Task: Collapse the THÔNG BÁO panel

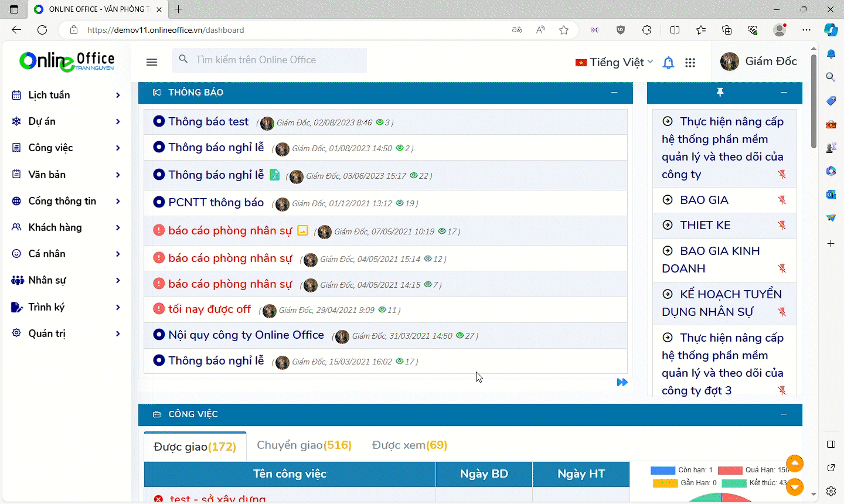Action: click(614, 93)
